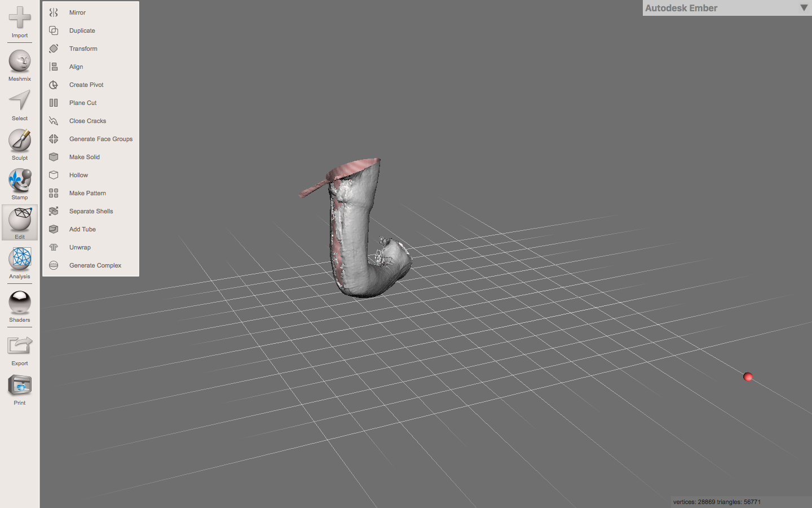Open Transform from the Edit menu
Viewport: 812px width, 508px height.
[83, 49]
